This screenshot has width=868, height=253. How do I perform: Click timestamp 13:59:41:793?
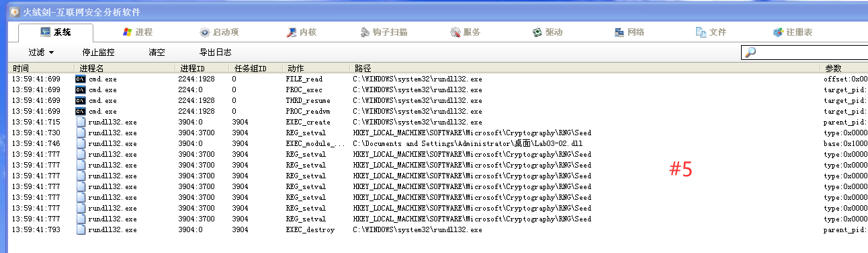coord(36,230)
